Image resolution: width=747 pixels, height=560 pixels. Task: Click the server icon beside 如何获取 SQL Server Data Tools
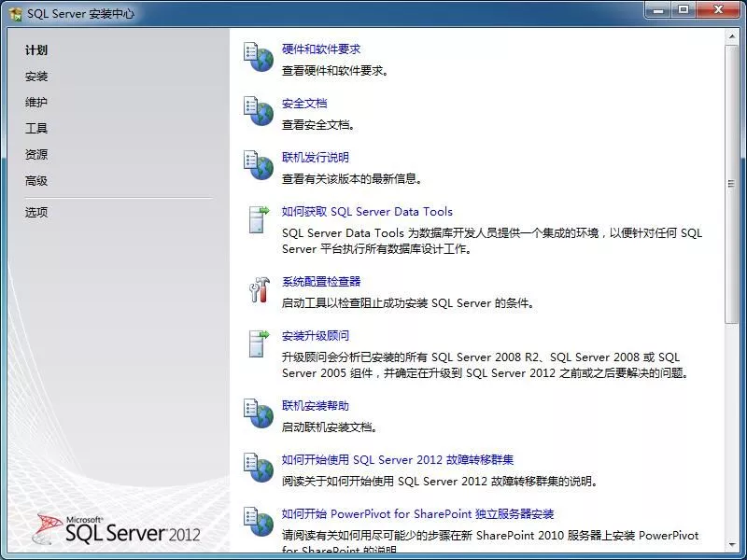(x=259, y=219)
